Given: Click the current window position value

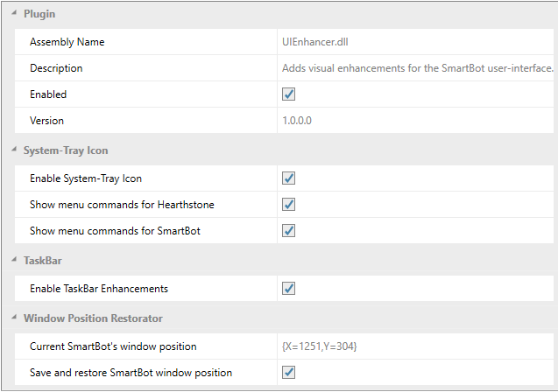Looking at the screenshot, I should point(319,346).
